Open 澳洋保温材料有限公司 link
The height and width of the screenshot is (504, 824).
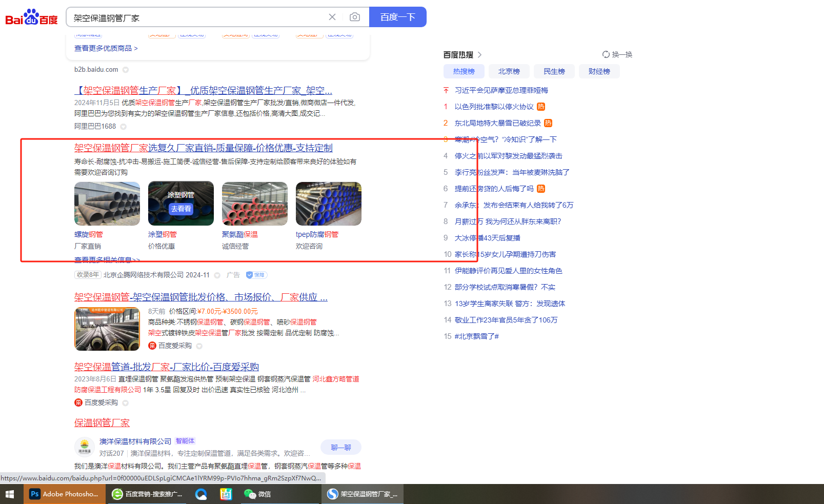[x=135, y=441]
